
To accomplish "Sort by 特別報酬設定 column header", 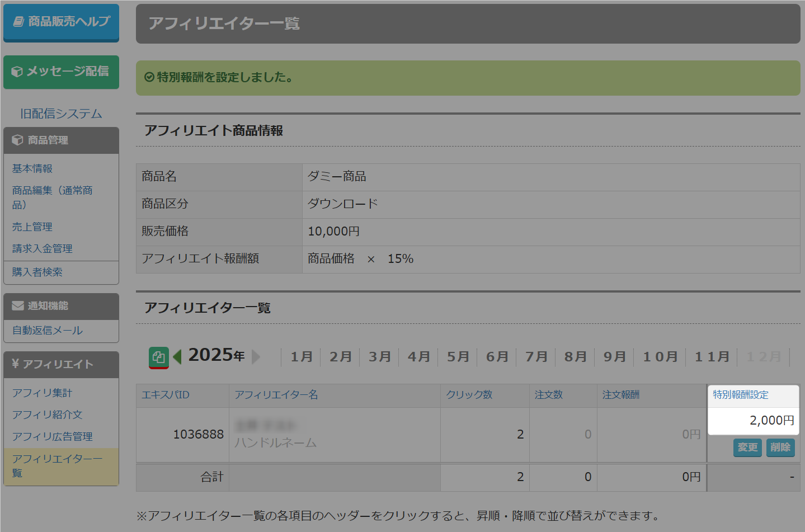I will click(741, 395).
